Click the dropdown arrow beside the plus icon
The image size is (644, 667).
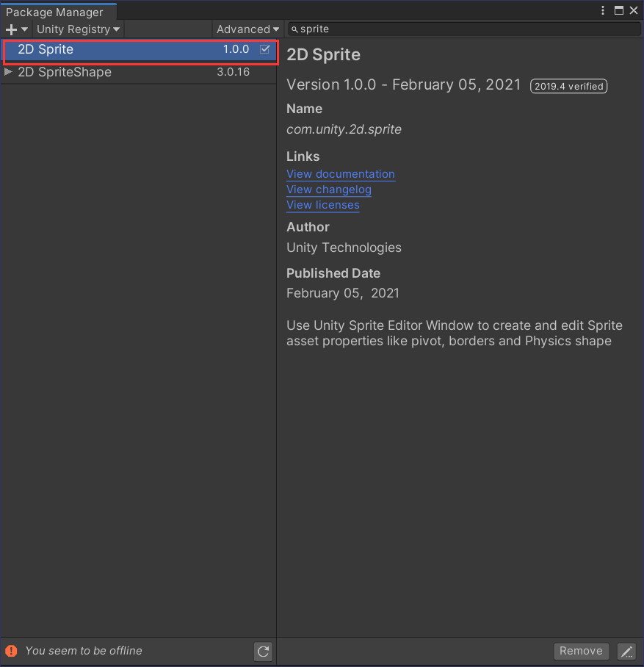(x=25, y=29)
